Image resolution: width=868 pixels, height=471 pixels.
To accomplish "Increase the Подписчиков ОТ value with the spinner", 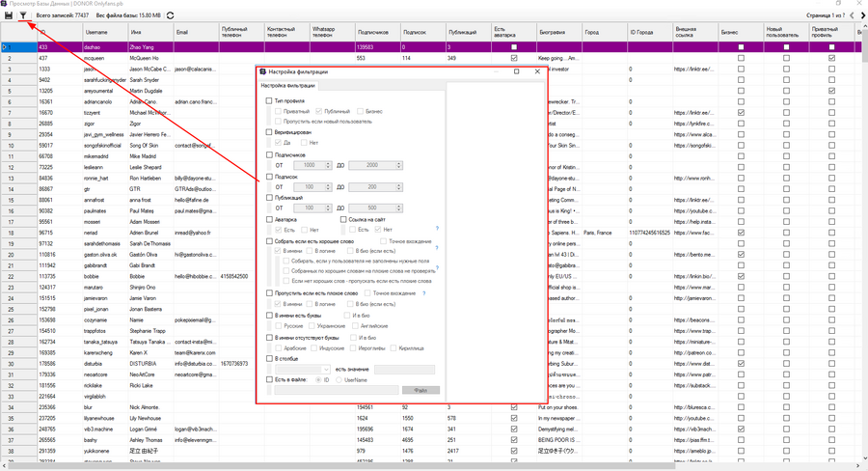I will click(x=328, y=163).
